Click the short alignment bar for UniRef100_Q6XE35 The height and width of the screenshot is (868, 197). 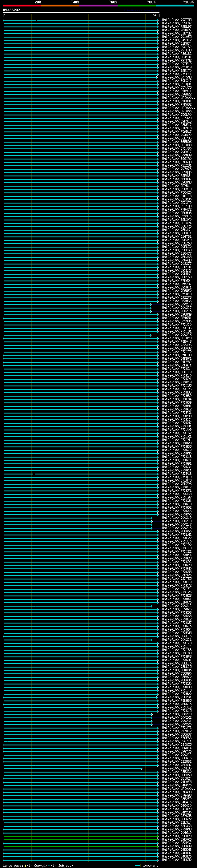pyautogui.click(x=73, y=769)
